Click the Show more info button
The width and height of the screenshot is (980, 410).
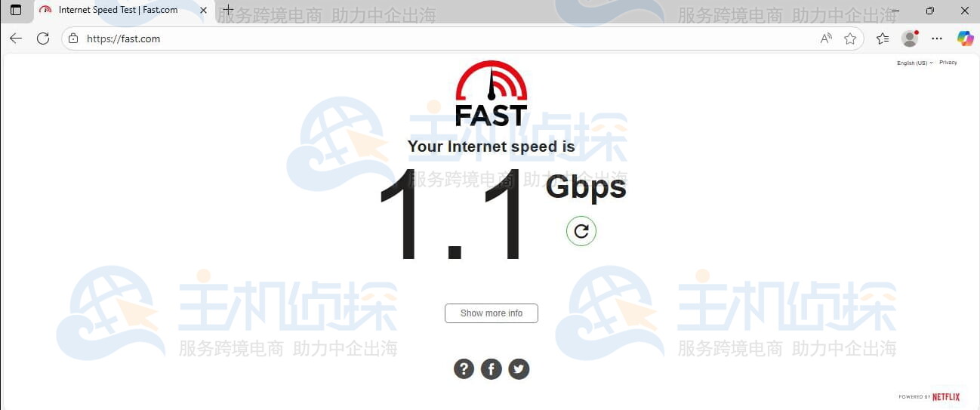[x=492, y=313]
